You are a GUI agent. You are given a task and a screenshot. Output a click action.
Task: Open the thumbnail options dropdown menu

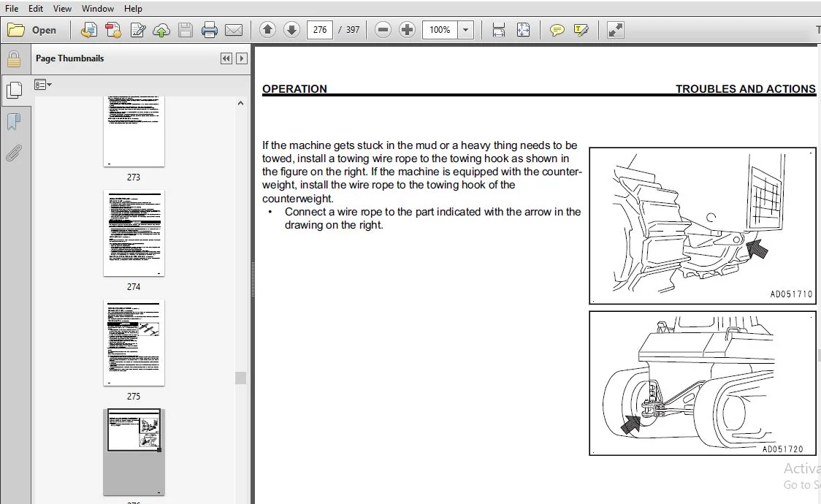pyautogui.click(x=43, y=85)
